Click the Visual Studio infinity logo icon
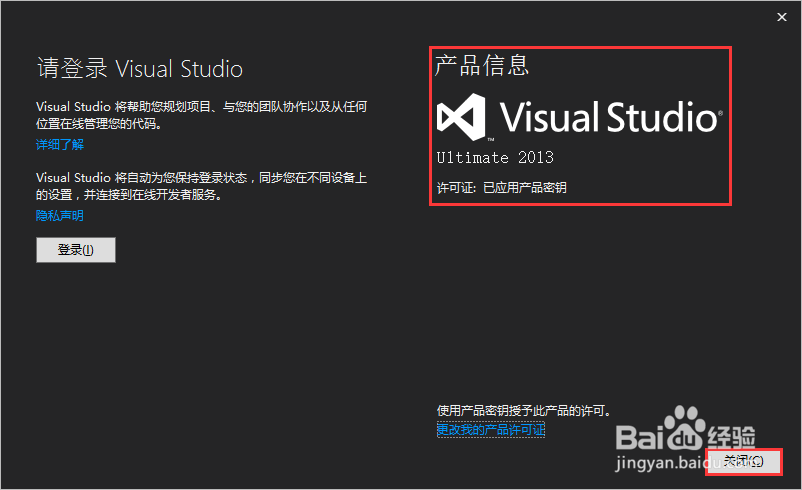This screenshot has width=802, height=490. [x=463, y=116]
